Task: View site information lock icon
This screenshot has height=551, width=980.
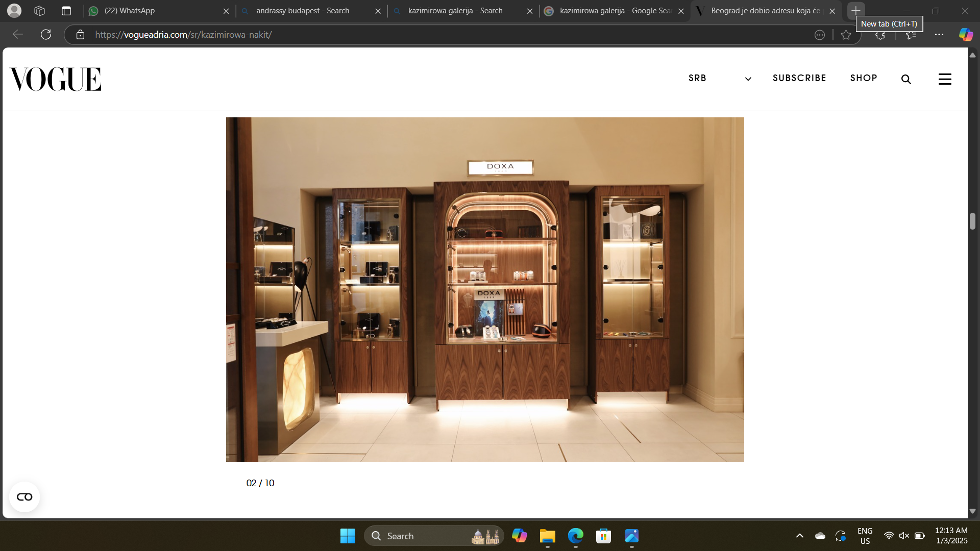Action: [x=80, y=35]
